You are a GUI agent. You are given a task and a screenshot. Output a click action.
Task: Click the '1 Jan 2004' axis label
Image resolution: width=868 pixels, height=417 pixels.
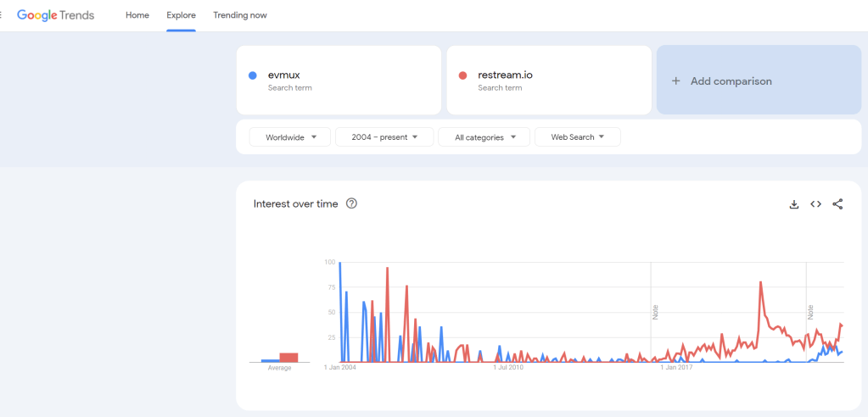pos(340,367)
